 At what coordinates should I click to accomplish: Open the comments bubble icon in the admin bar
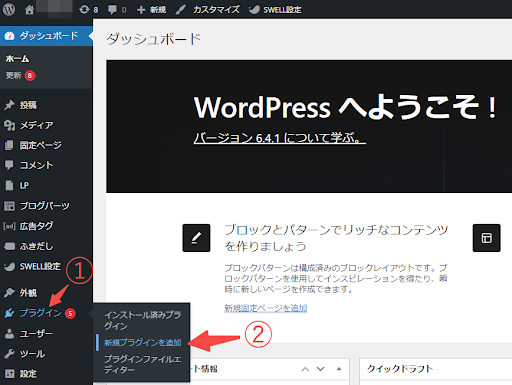[x=112, y=10]
